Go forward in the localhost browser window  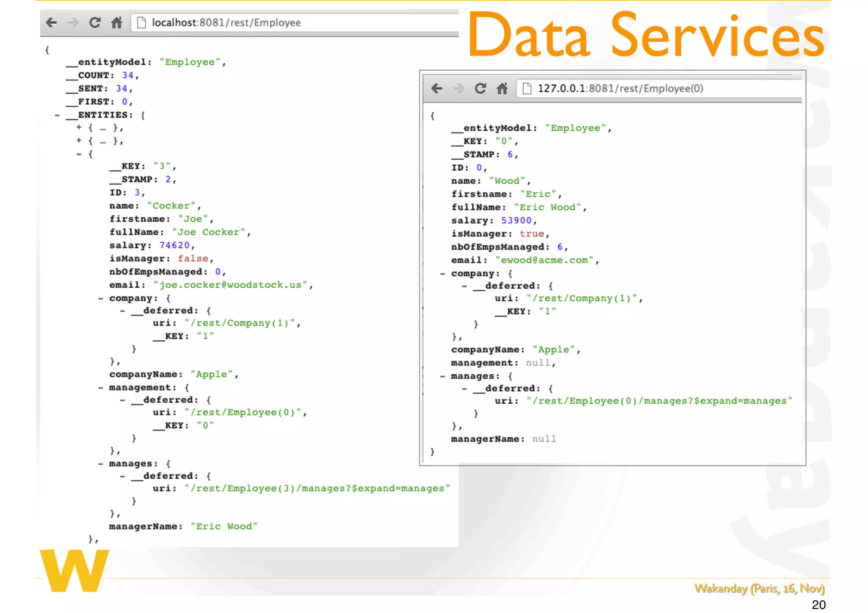pos(73,22)
